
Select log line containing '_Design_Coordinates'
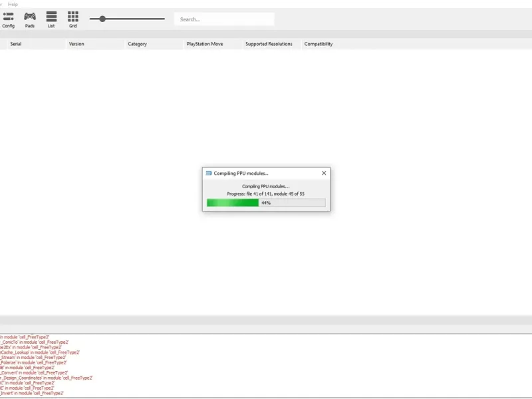tap(46, 378)
